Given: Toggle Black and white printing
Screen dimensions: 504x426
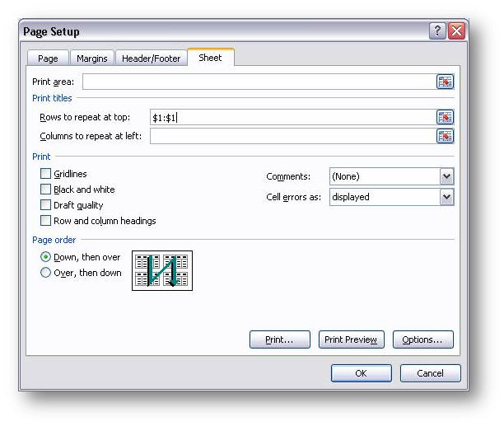Looking at the screenshot, I should click(46, 190).
